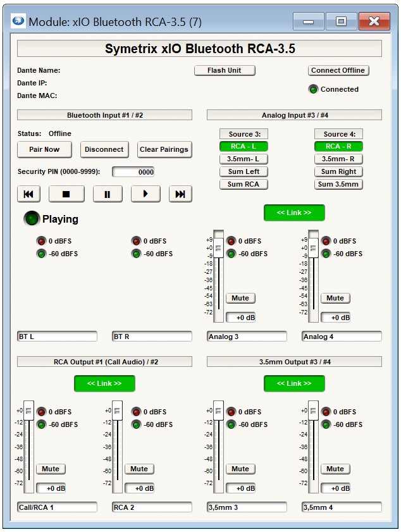The image size is (401, 532).
Task: Click 3,5mm 3 gain value field
Action: point(240,488)
